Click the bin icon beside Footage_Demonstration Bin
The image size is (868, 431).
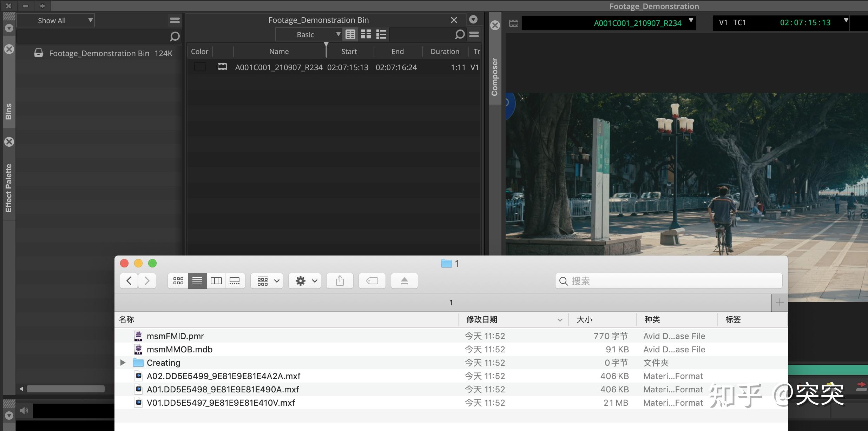pyautogui.click(x=39, y=53)
